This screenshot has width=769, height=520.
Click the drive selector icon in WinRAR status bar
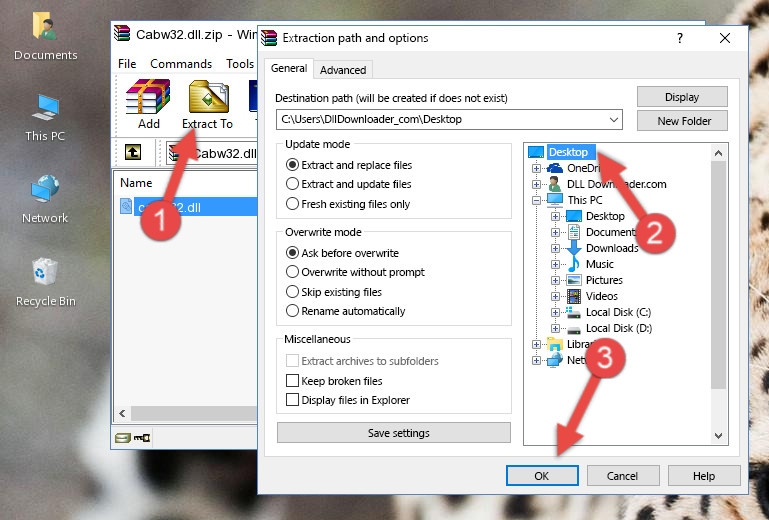(x=123, y=438)
